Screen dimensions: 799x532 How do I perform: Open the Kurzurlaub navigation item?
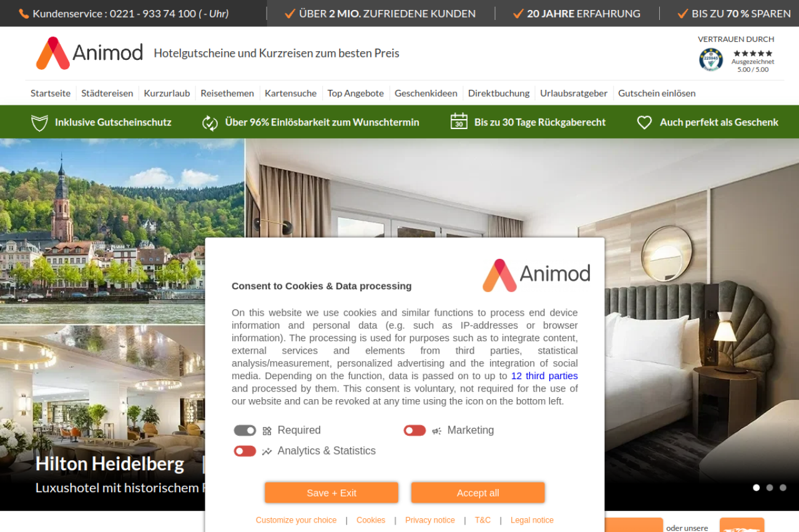167,93
